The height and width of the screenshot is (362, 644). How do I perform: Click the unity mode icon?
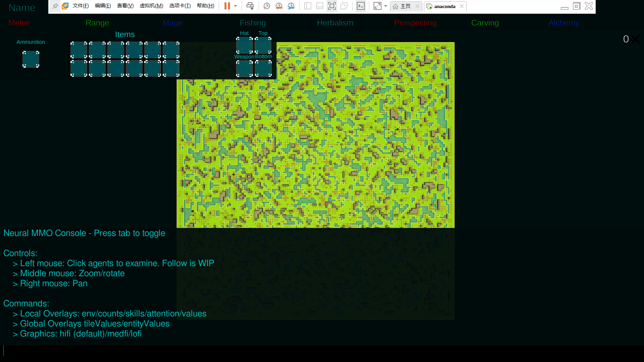[344, 6]
